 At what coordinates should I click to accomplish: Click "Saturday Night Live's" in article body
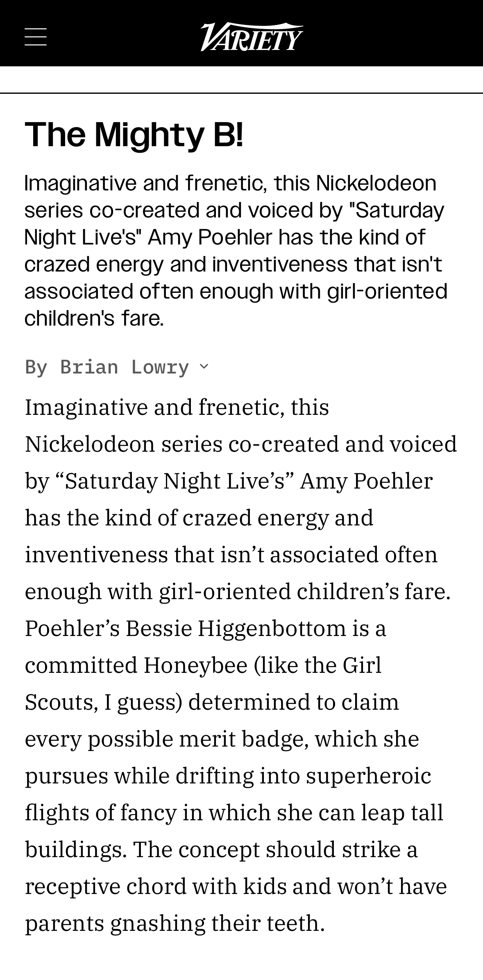[175, 481]
